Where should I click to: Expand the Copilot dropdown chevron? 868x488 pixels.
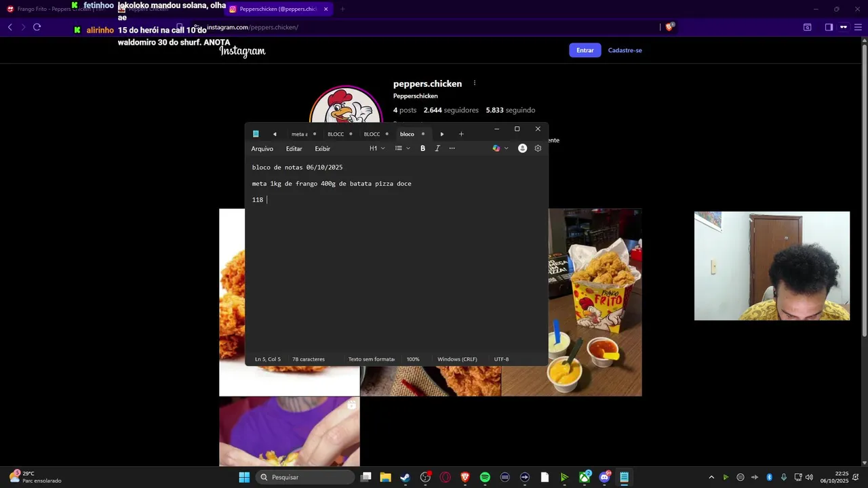(506, 148)
